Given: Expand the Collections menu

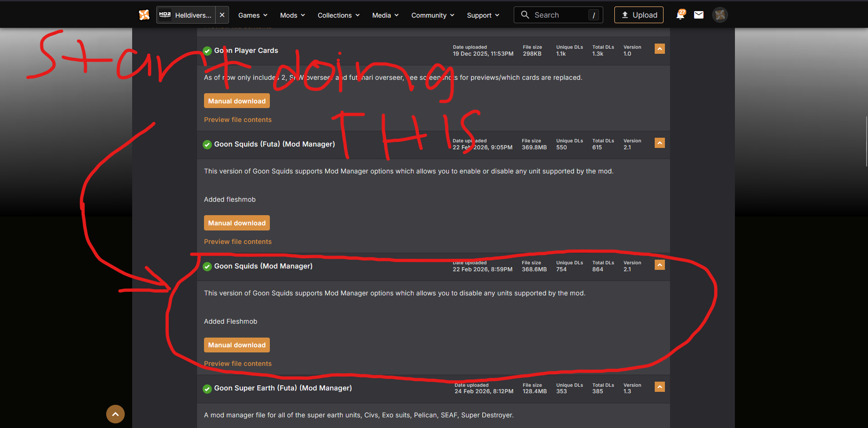Looking at the screenshot, I should (338, 15).
